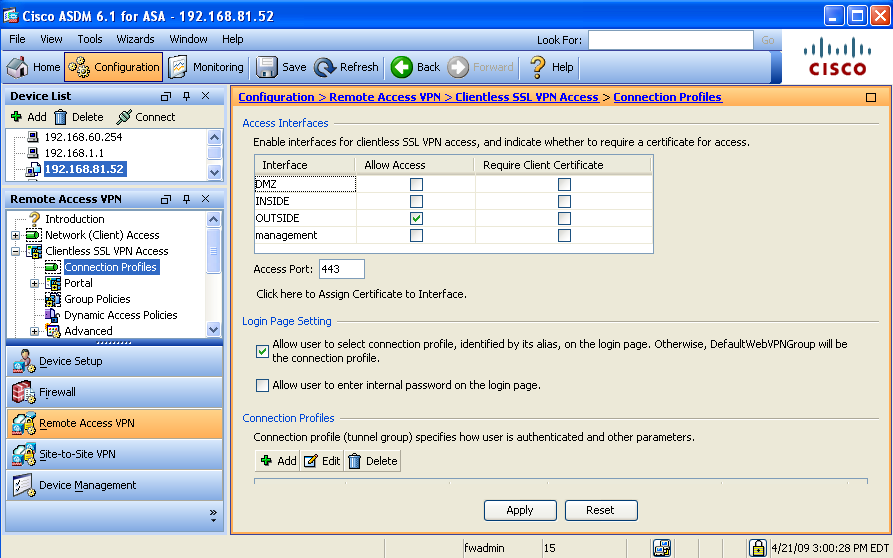Require client certificate for DMZ
This screenshot has height=558, width=893.
pyautogui.click(x=564, y=184)
